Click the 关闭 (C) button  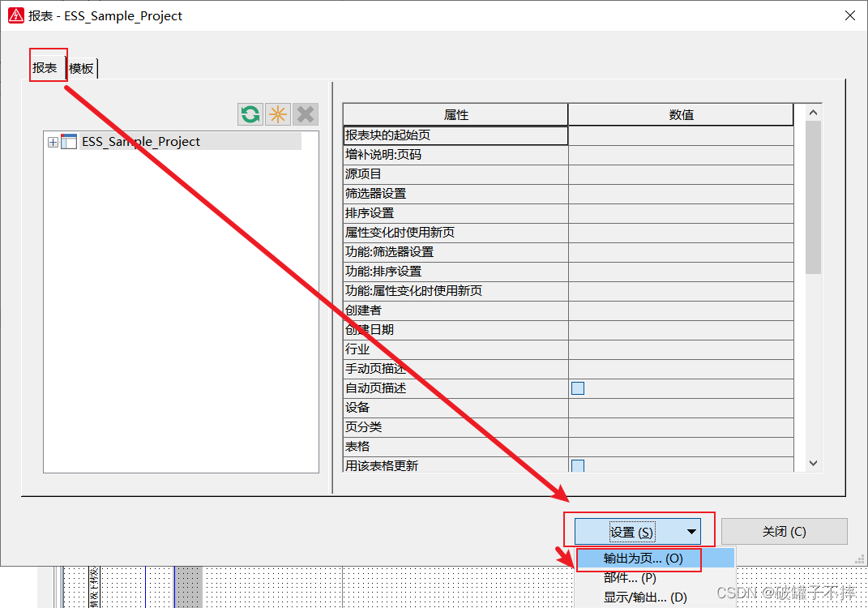point(784,532)
